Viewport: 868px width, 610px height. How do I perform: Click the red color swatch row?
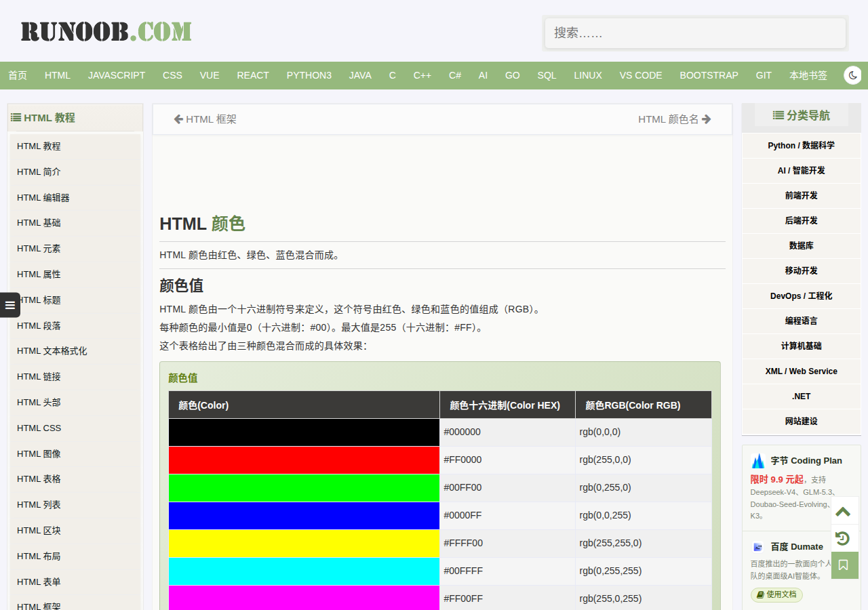pyautogui.click(x=304, y=460)
